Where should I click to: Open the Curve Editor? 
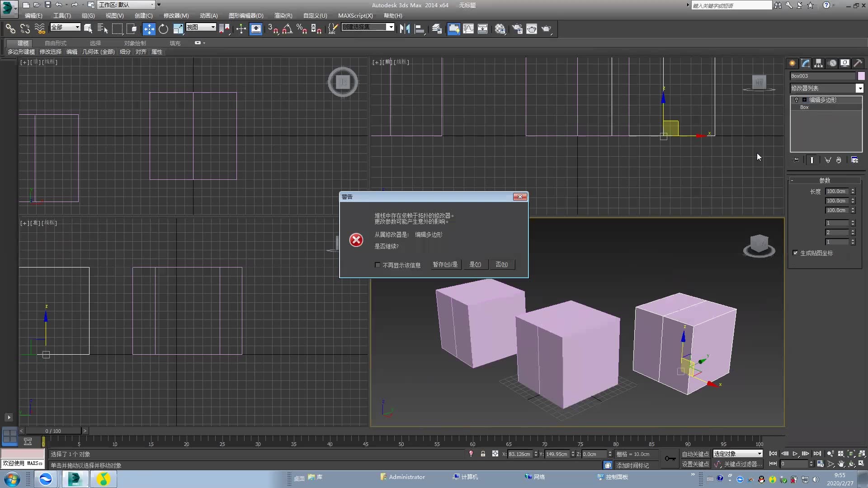coord(469,28)
